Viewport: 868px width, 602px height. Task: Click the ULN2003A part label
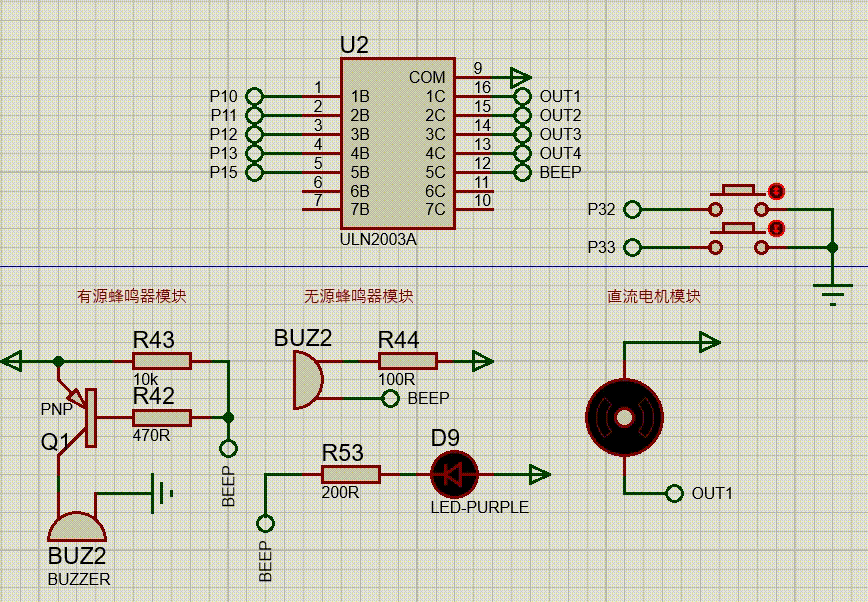(x=378, y=239)
